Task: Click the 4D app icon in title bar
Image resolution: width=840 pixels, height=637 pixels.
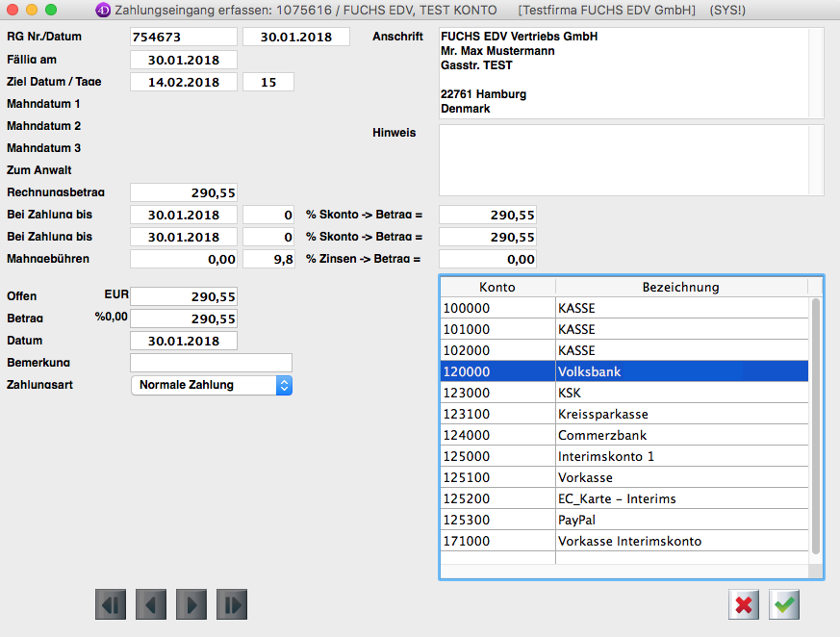Action: coord(104,11)
